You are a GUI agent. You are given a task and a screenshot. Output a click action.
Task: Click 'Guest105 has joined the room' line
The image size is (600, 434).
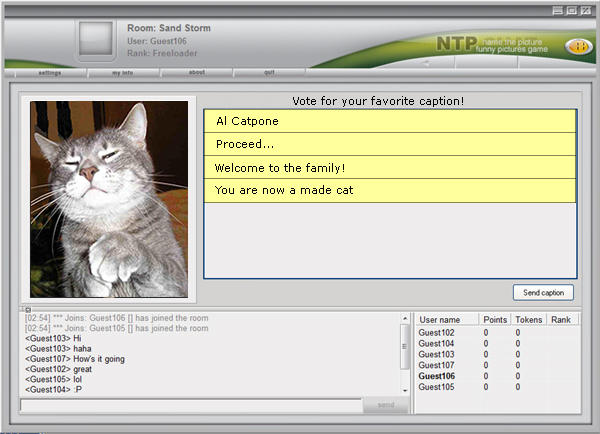coord(117,328)
